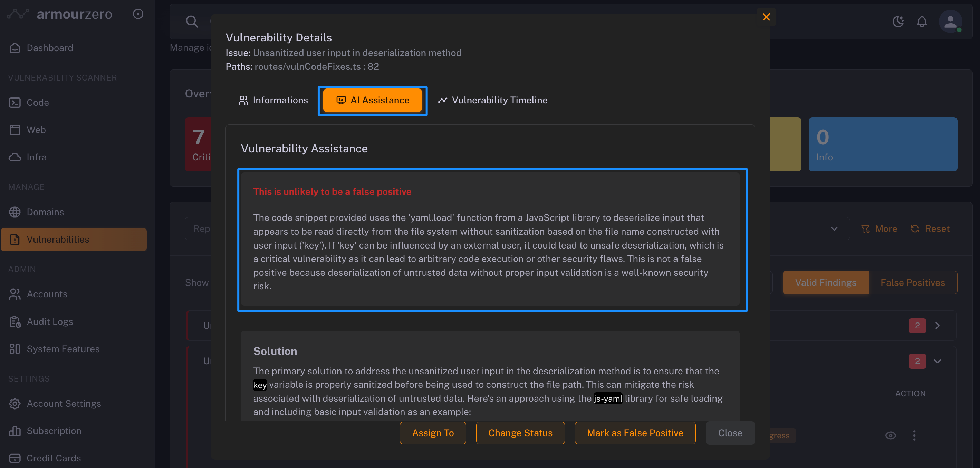Open the filter dropdown arrow
Image resolution: width=980 pixels, height=468 pixels.
coord(834,229)
